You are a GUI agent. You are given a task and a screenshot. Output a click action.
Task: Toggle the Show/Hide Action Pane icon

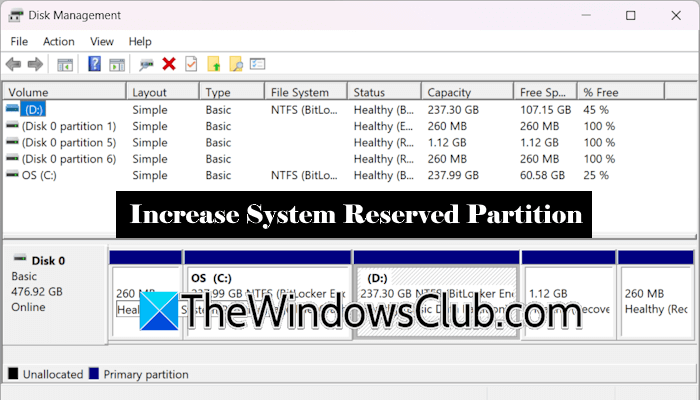[x=117, y=65]
